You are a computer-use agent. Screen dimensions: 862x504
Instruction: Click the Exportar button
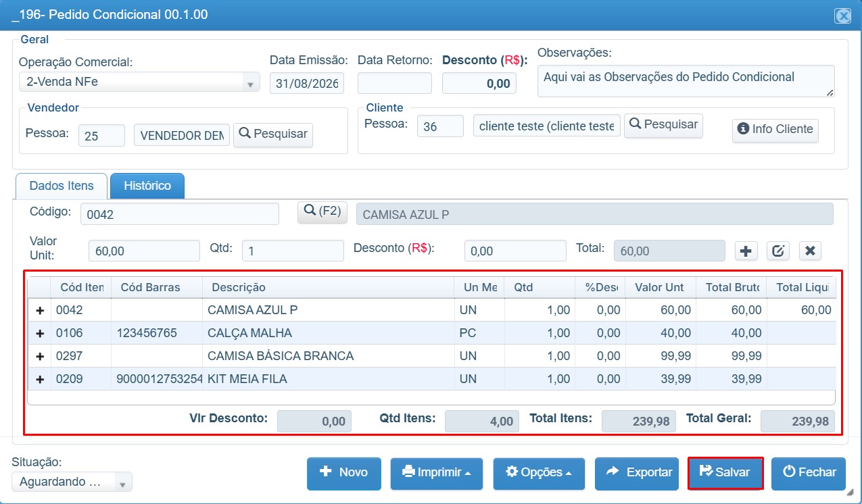click(x=637, y=473)
